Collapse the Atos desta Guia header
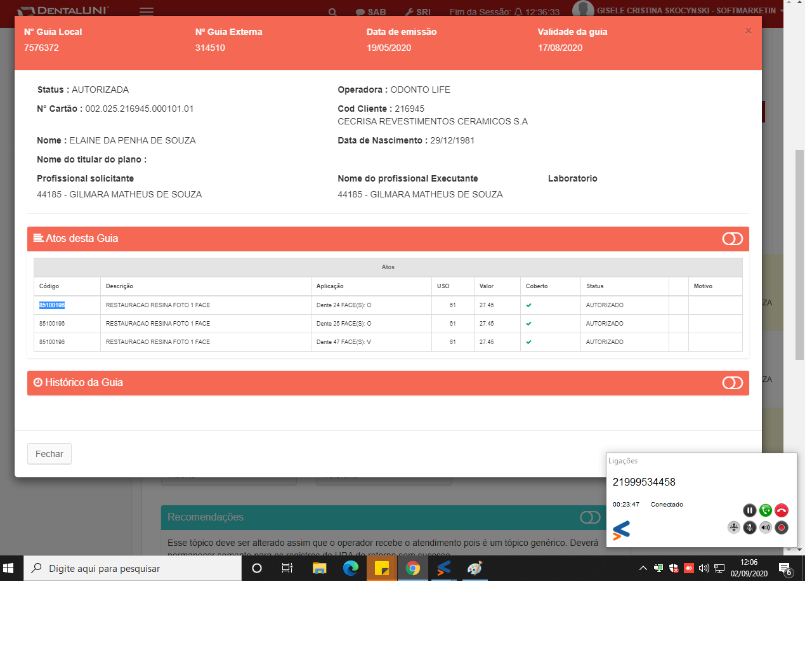The width and height of the screenshot is (812, 650). tap(81, 239)
